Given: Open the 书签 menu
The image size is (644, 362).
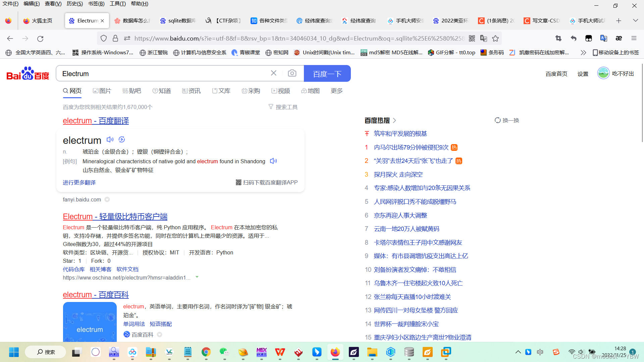Looking at the screenshot, I should click(97, 4).
